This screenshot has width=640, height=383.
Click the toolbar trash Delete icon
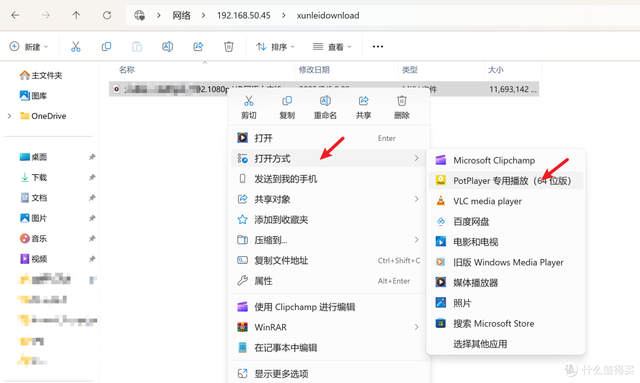click(x=229, y=47)
